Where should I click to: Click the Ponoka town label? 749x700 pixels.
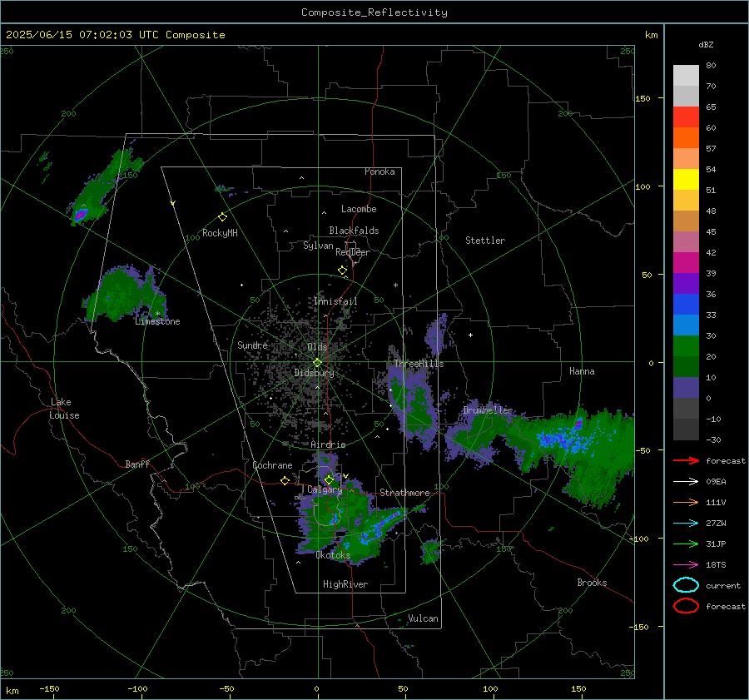tap(379, 171)
